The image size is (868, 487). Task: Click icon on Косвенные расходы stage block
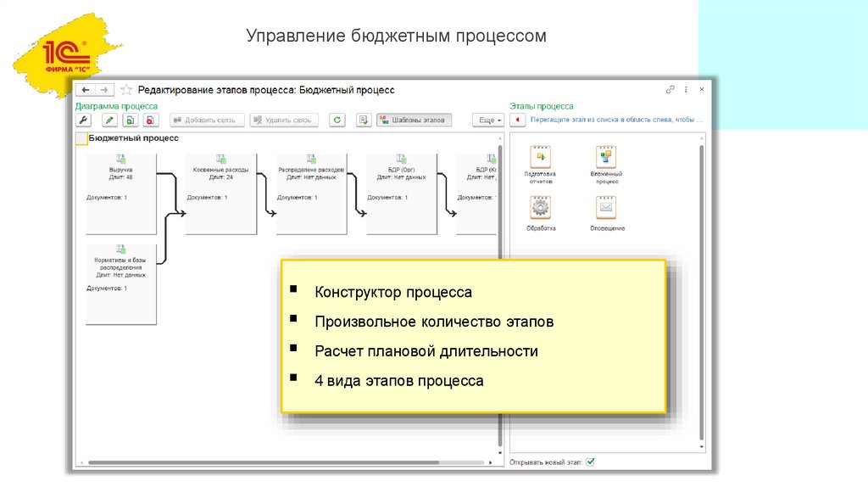tap(221, 159)
